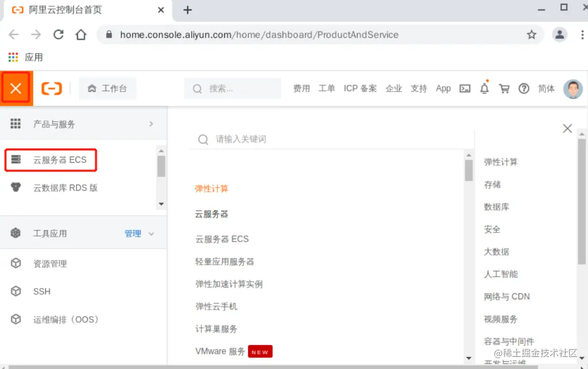This screenshot has width=588, height=369.
Task: Click the product search magnifier icon
Action: 203,139
